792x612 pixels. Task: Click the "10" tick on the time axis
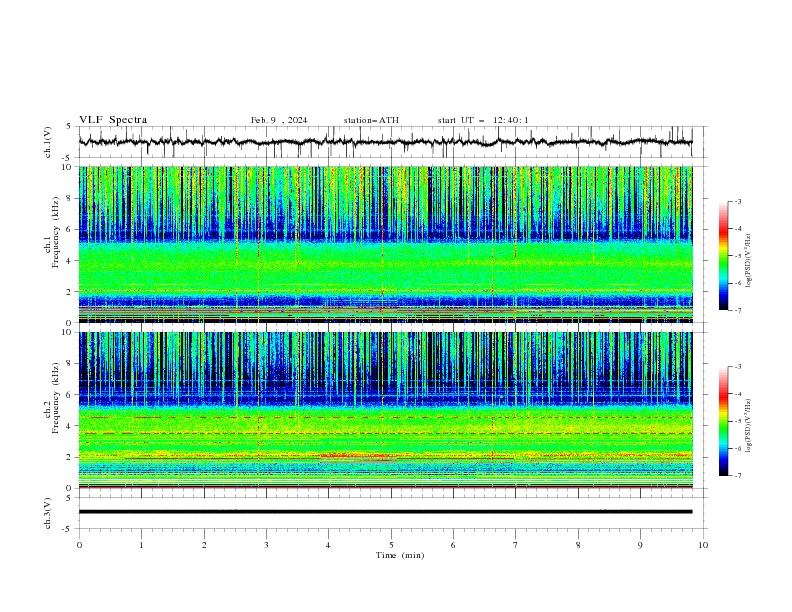(703, 545)
